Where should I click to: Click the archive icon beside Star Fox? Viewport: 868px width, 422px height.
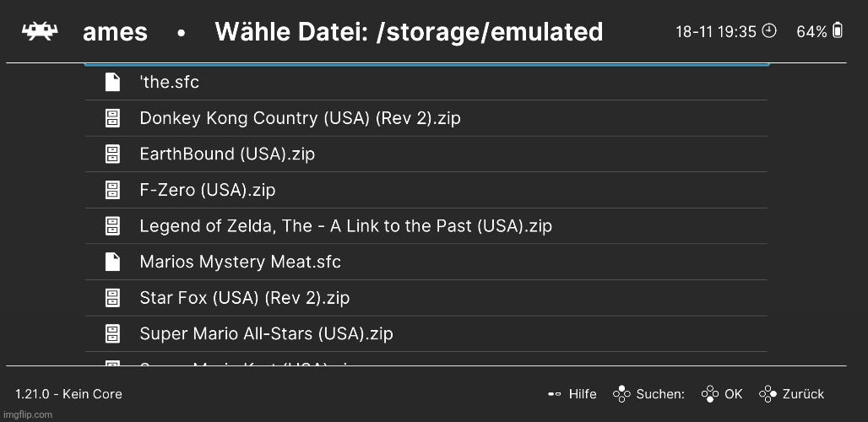[x=112, y=298]
